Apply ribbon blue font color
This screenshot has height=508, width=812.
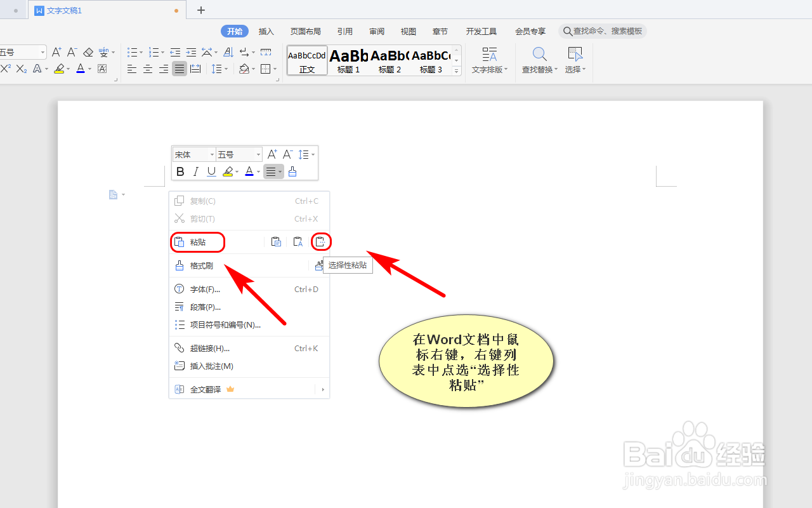pyautogui.click(x=81, y=69)
